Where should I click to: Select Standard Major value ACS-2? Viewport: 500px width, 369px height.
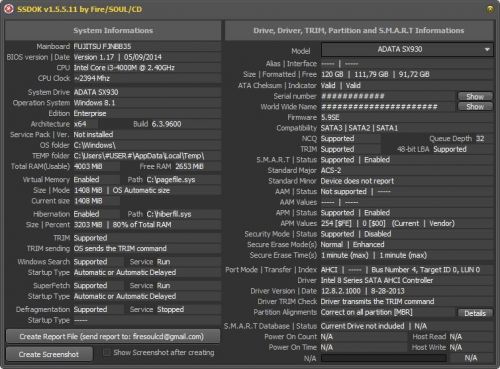point(331,170)
